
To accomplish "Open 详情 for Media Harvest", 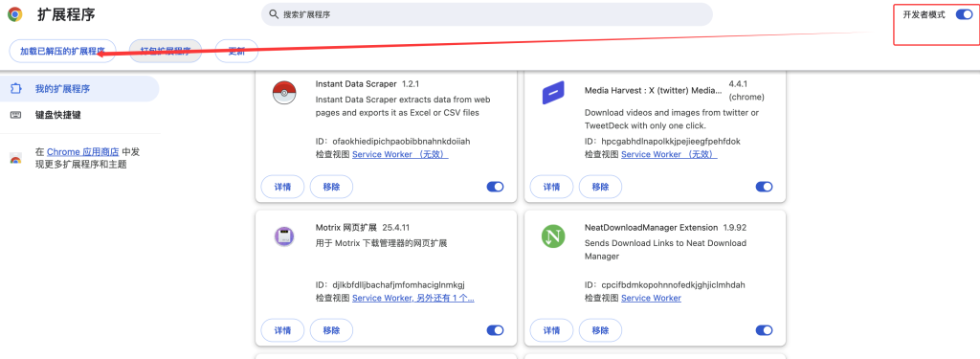I will click(551, 187).
